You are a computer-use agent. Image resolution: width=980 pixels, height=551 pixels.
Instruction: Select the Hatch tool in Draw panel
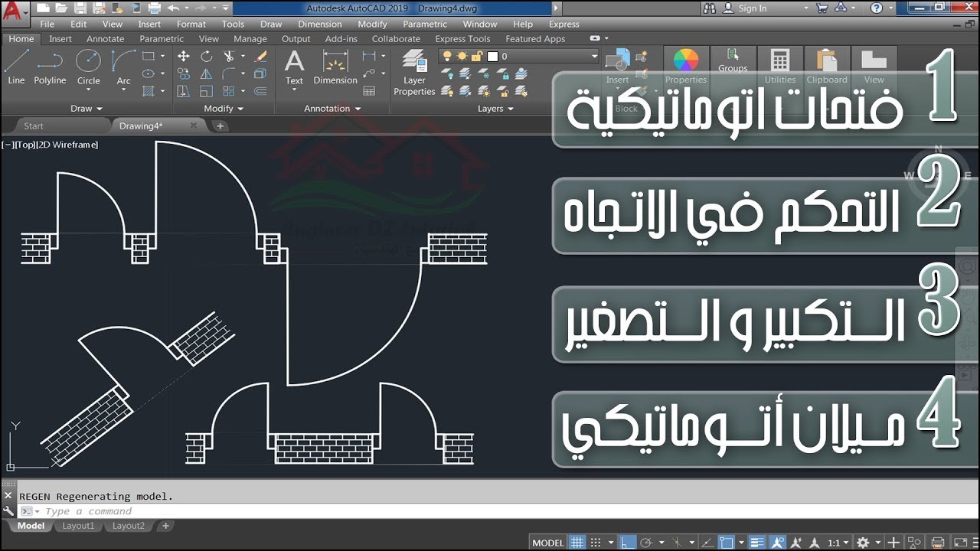(148, 91)
